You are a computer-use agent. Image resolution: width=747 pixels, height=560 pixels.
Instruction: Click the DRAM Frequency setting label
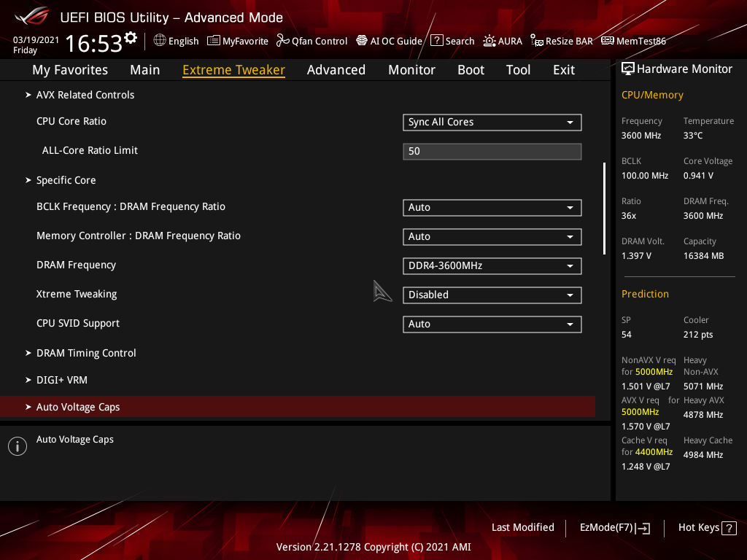[76, 265]
